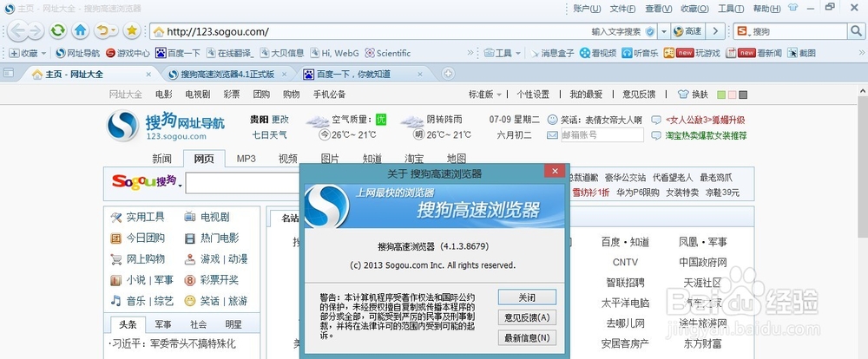The height and width of the screenshot is (359, 868).
Task: Click the 截图 screenshot tool
Action: (801, 53)
